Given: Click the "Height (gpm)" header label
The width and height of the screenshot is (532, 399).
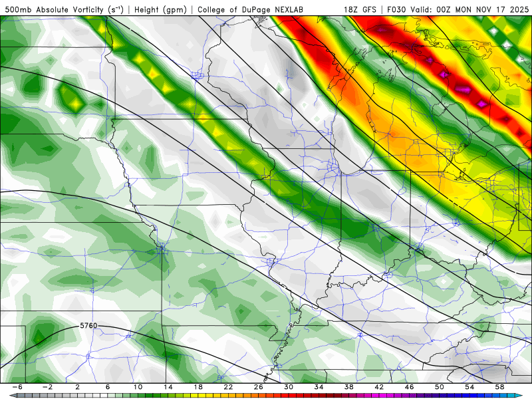Looking at the screenshot, I should [x=160, y=9].
